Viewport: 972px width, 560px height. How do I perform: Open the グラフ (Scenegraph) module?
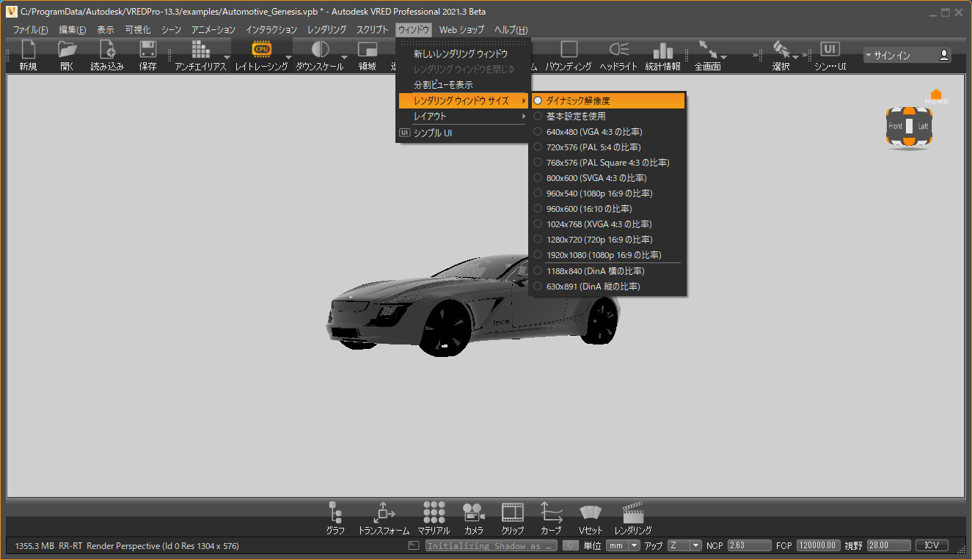(x=335, y=512)
